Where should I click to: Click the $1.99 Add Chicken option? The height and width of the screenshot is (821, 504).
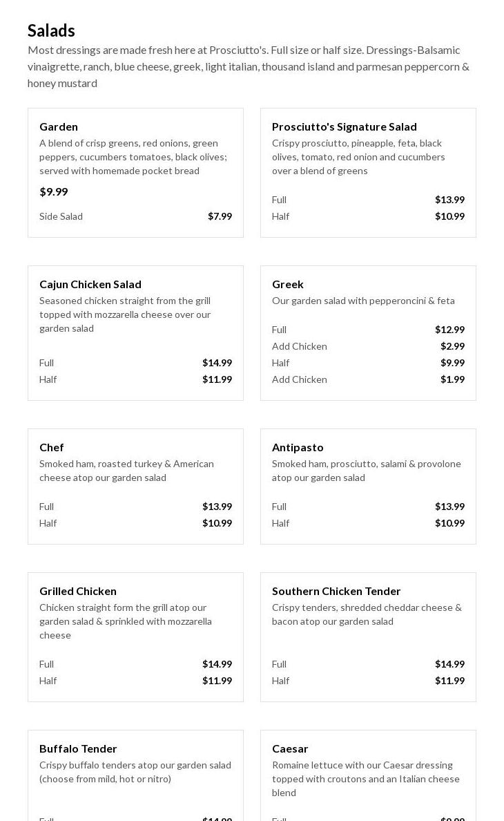point(368,379)
